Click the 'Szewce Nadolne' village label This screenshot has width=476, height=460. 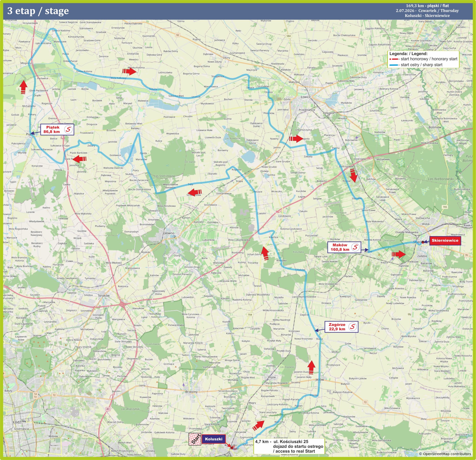(x=61, y=31)
